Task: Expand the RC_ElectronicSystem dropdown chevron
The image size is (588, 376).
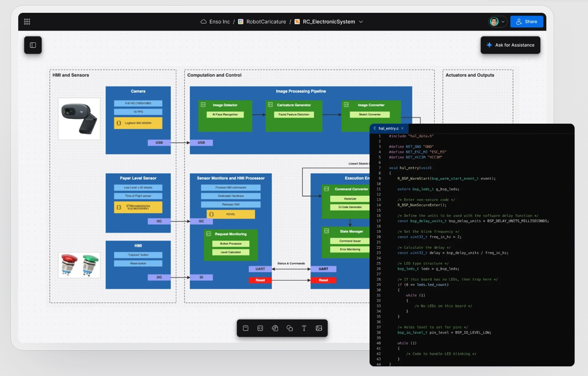Action: pos(361,22)
